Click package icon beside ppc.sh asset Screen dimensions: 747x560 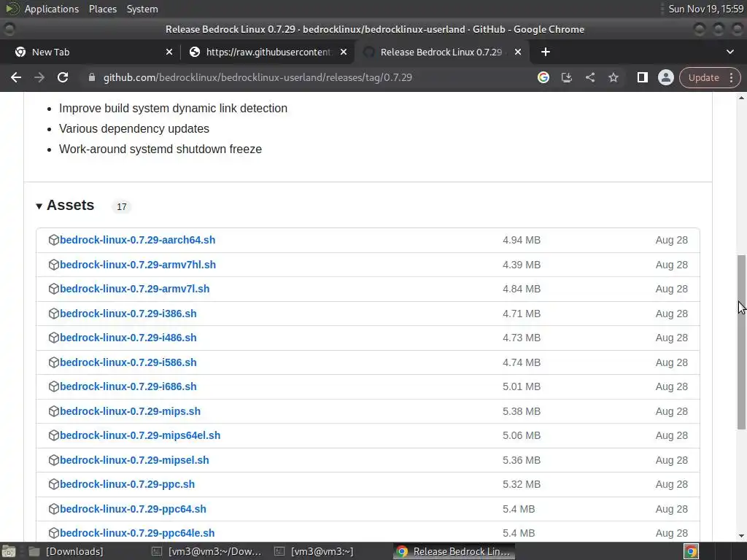tap(54, 484)
